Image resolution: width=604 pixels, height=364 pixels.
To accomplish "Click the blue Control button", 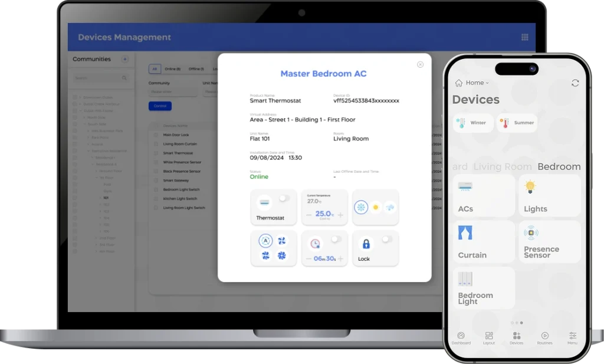I will (160, 106).
